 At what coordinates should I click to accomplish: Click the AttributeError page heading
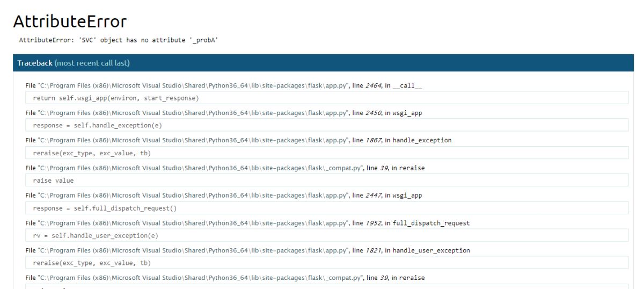[70, 21]
